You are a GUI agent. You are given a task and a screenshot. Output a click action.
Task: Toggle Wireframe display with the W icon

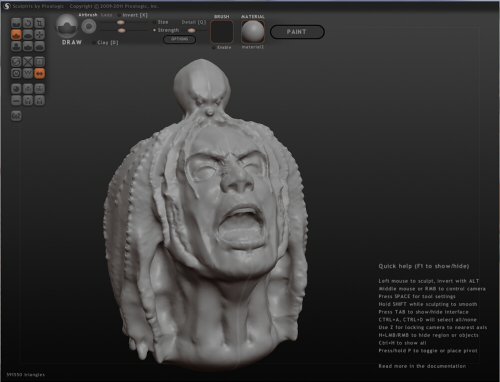[x=28, y=73]
